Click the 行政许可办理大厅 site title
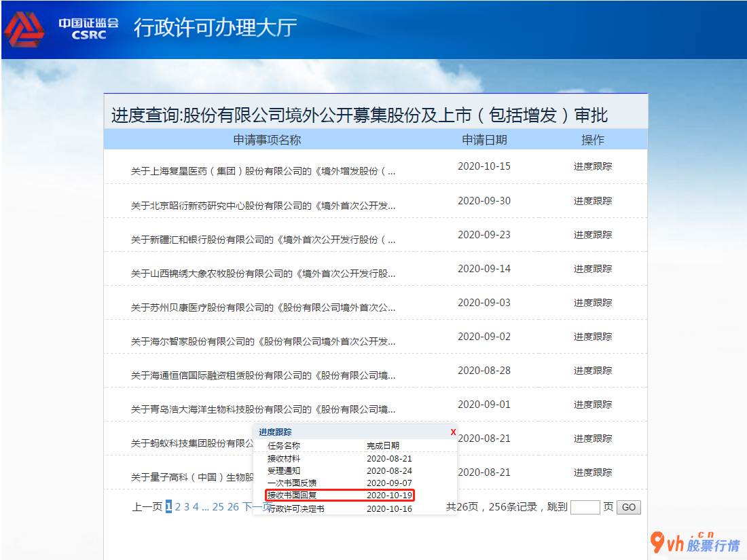This screenshot has width=747, height=560. coord(215,27)
